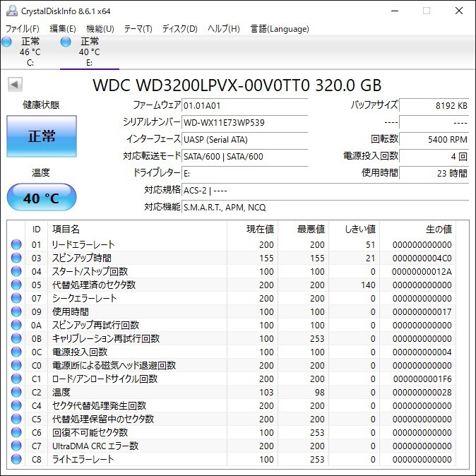Screen dimensions: 476x476
Task: Click status orb for スピンアップ再試行回数 row
Action: click(16, 325)
